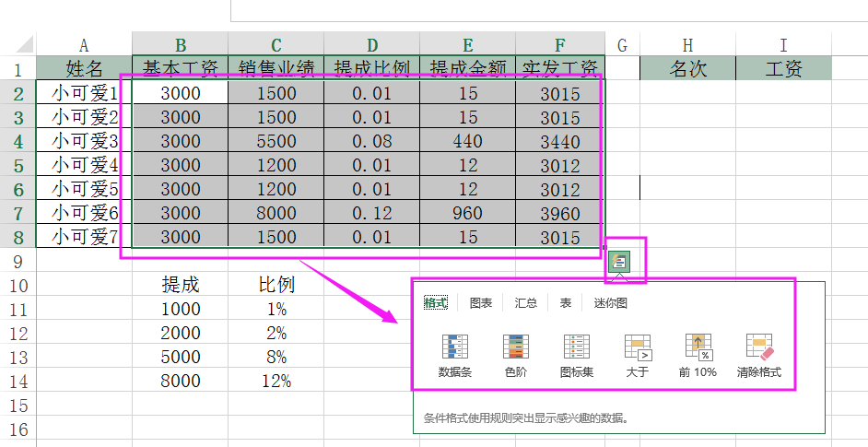The image size is (868, 447).
Task: Click the 实发工资 header cell
Action: [x=560, y=68]
